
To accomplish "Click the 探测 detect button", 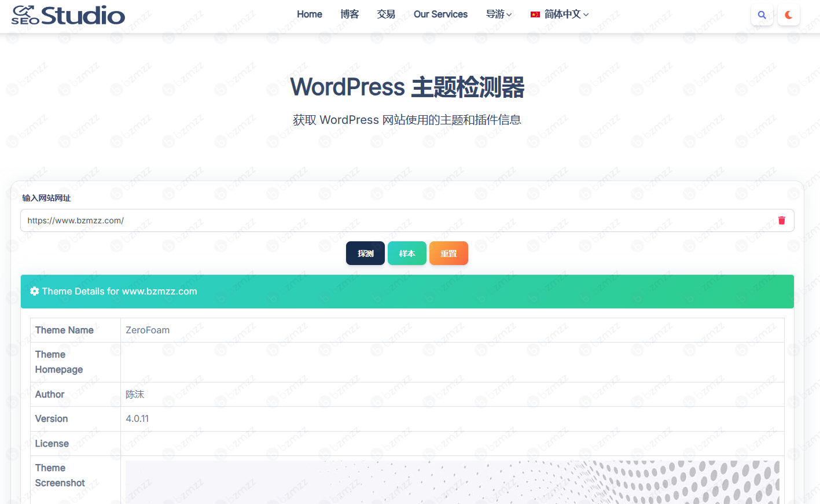I will pyautogui.click(x=365, y=253).
